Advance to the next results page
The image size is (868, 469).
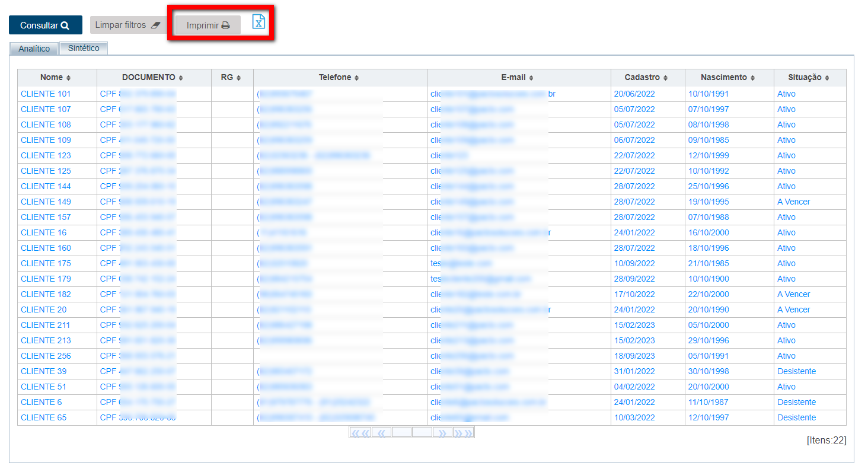442,433
